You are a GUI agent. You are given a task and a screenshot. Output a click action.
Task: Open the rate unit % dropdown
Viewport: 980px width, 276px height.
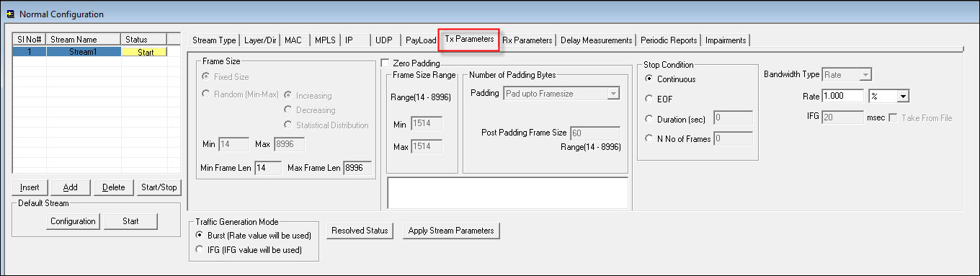(x=904, y=96)
